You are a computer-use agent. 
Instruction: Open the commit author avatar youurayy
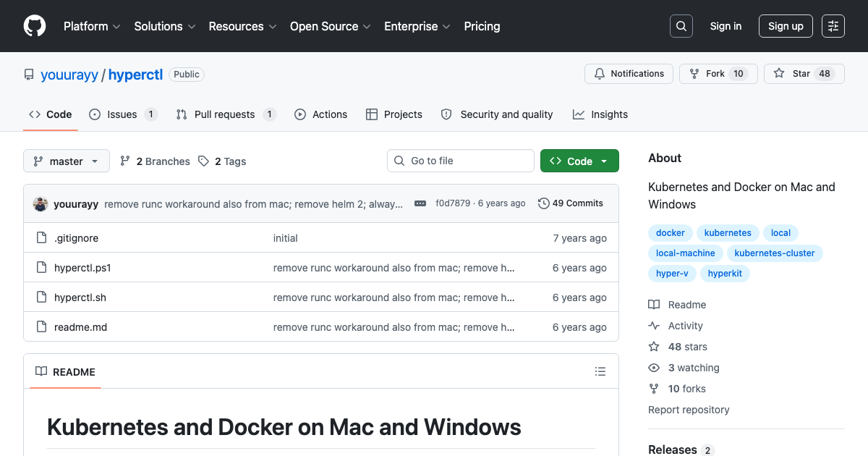41,203
